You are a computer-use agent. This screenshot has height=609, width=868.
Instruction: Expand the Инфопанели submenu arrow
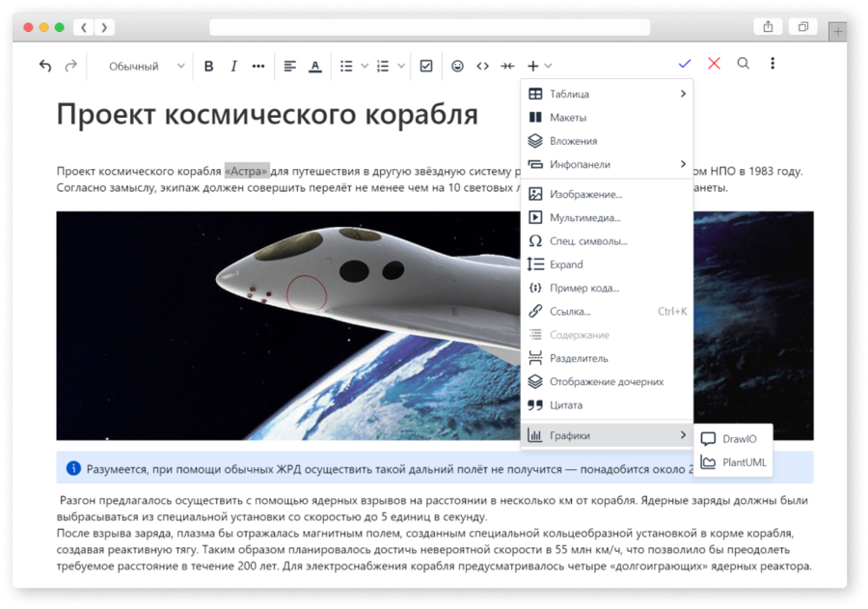pos(683,164)
